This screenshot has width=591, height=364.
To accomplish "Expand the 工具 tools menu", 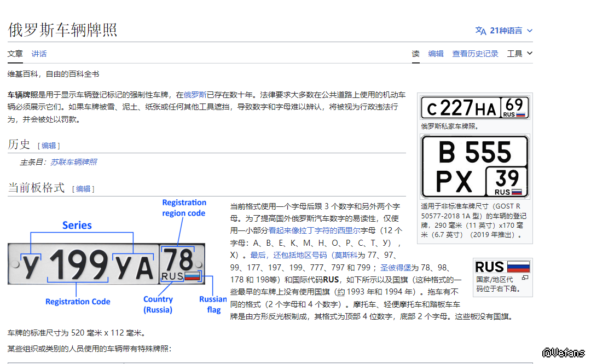I will (519, 54).
